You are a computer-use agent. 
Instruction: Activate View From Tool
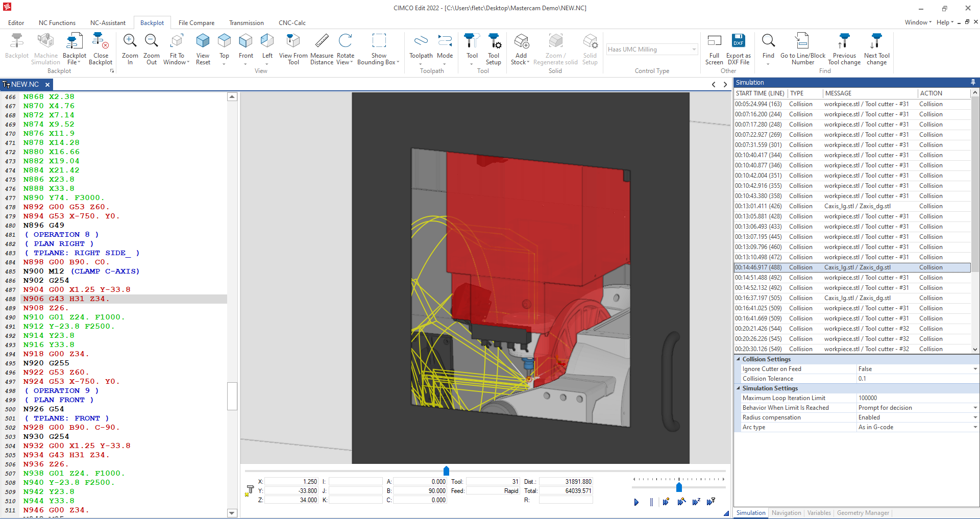(x=292, y=48)
